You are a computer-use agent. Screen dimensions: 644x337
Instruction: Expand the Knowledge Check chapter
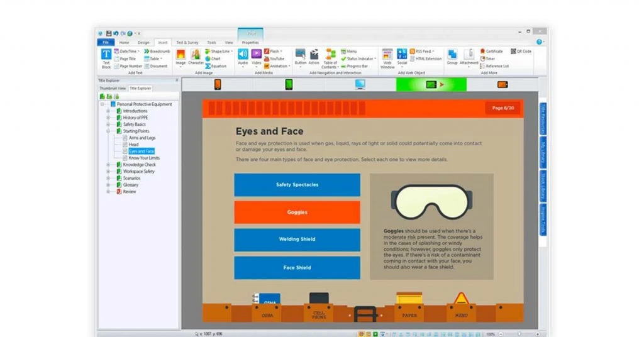pyautogui.click(x=108, y=165)
